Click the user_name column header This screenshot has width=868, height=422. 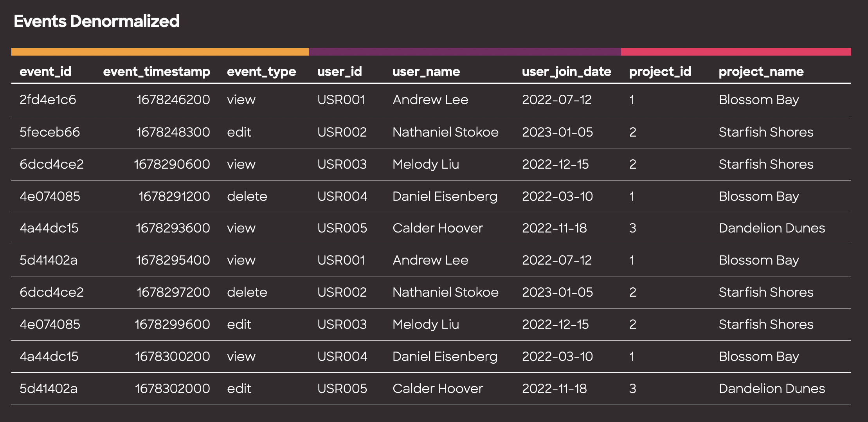[x=426, y=72]
